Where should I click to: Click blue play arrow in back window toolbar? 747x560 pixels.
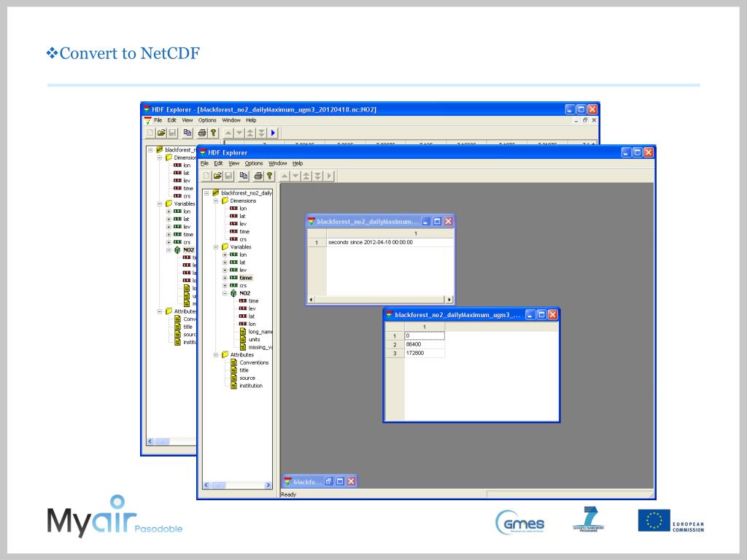[x=273, y=133]
